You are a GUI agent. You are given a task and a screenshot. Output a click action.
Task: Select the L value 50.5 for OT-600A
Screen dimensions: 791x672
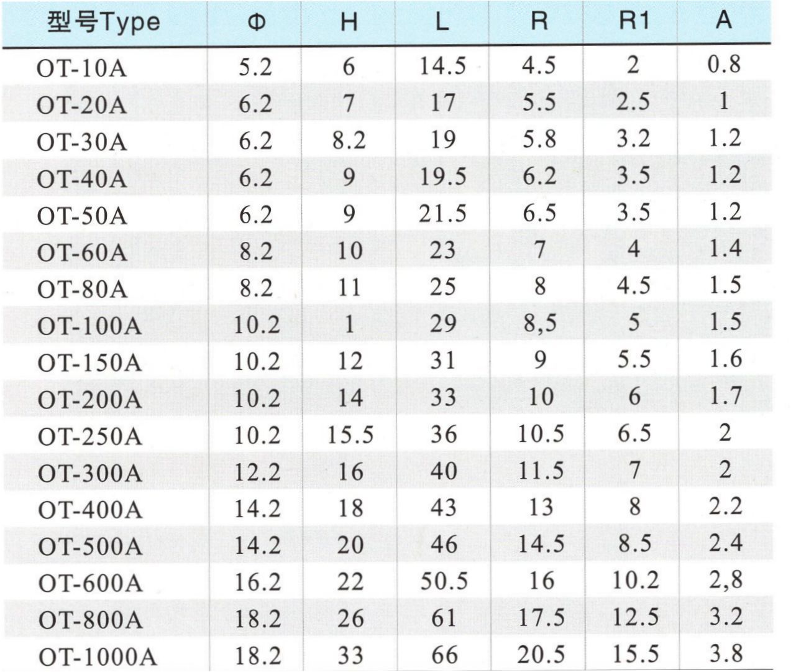point(444,581)
